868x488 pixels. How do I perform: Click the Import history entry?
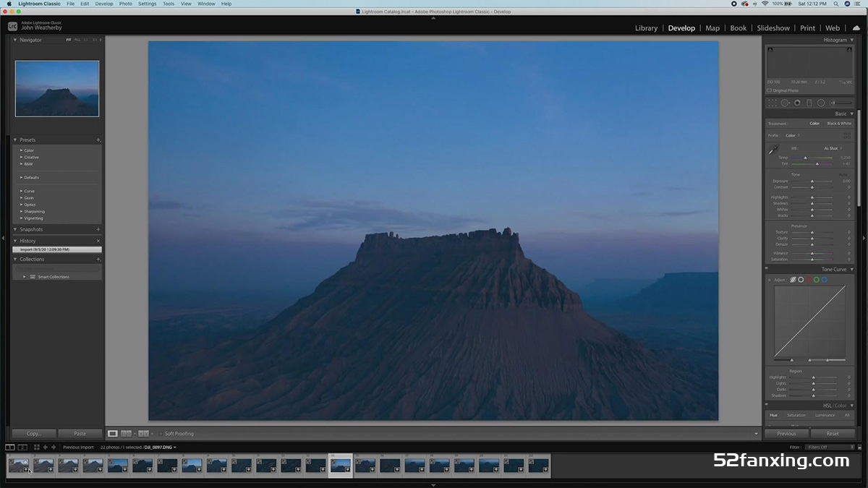pyautogui.click(x=57, y=249)
